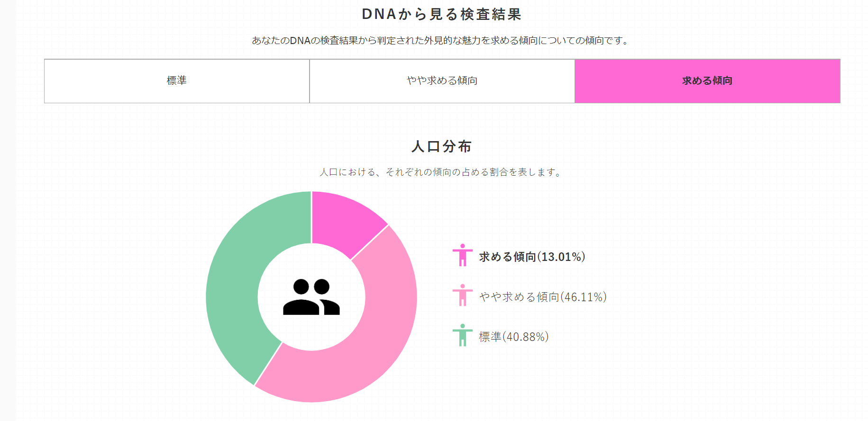Click the pink person icon for 求める傾向
The image size is (868, 421).
click(462, 255)
